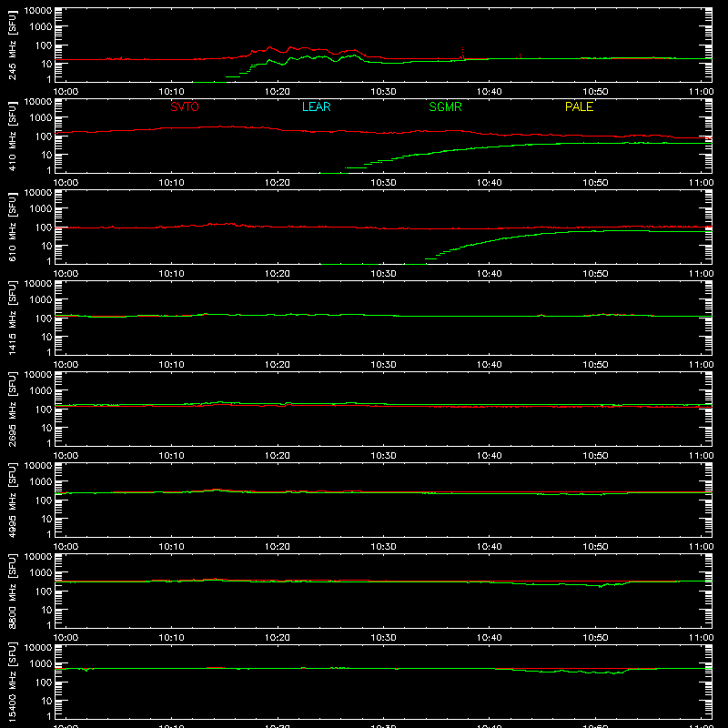Click 10:40 tick label under 245 MHz plot
The width and height of the screenshot is (728, 728).
click(490, 92)
